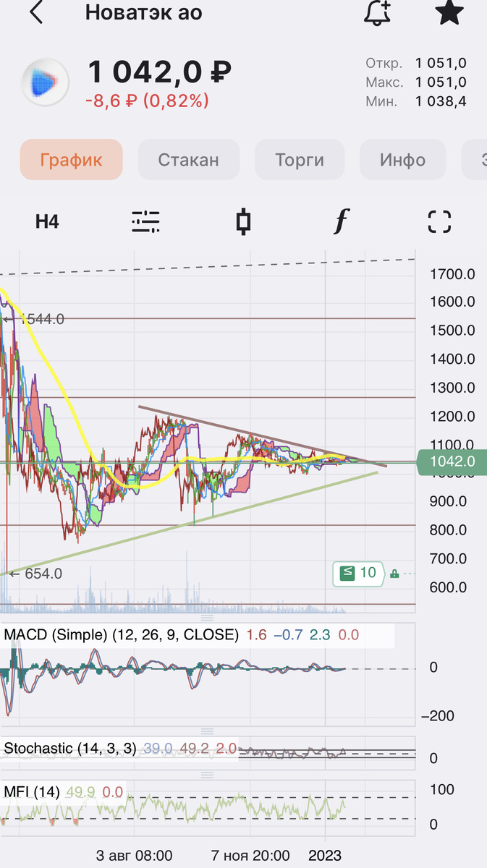The height and width of the screenshot is (868, 487).
Task: Toggle the favorite star for Новатэк ао
Action: pos(449,12)
